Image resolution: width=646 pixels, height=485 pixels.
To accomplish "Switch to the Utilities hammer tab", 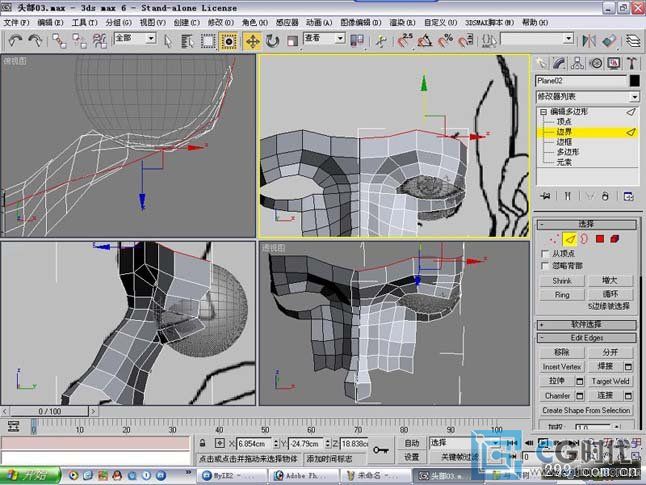I will (632, 63).
